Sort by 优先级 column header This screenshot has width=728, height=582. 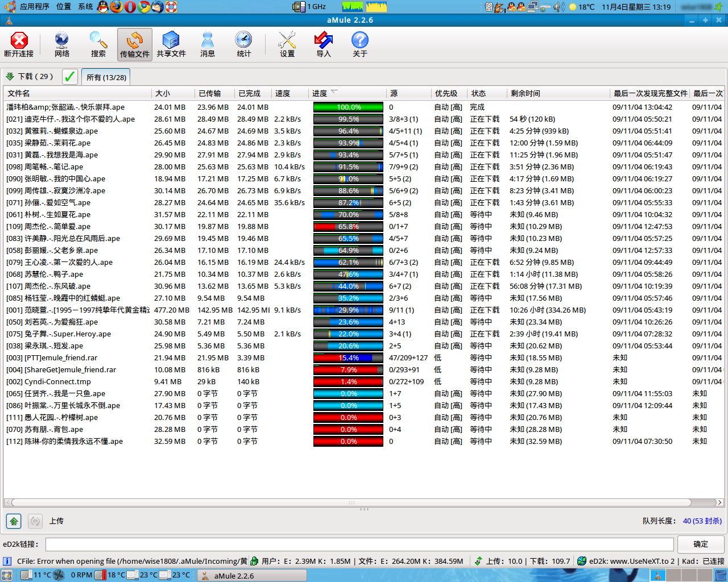[x=449, y=93]
